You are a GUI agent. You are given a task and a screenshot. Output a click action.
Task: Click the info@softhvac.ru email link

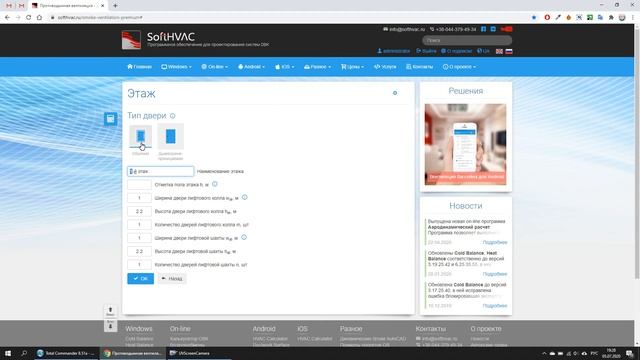pyautogui.click(x=404, y=29)
